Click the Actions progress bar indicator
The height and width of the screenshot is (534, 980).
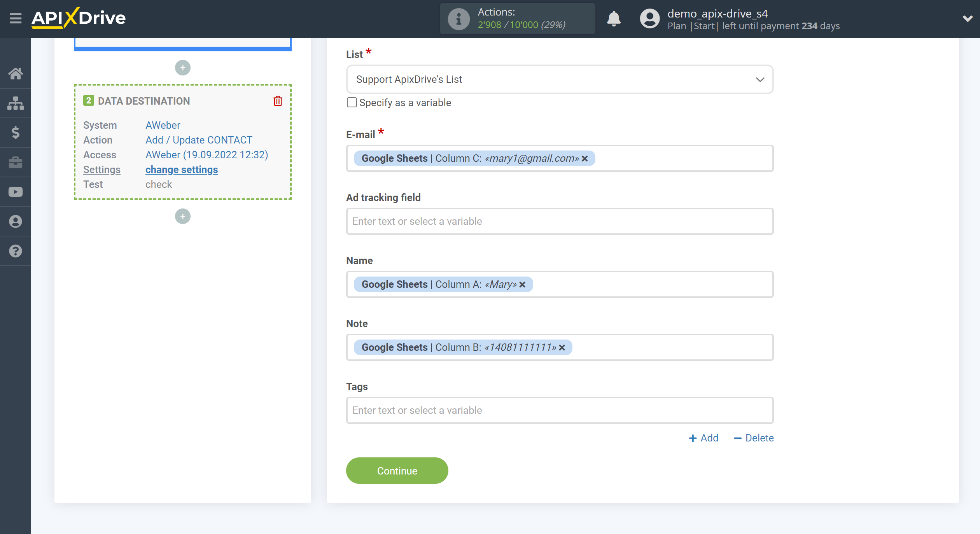click(x=519, y=18)
